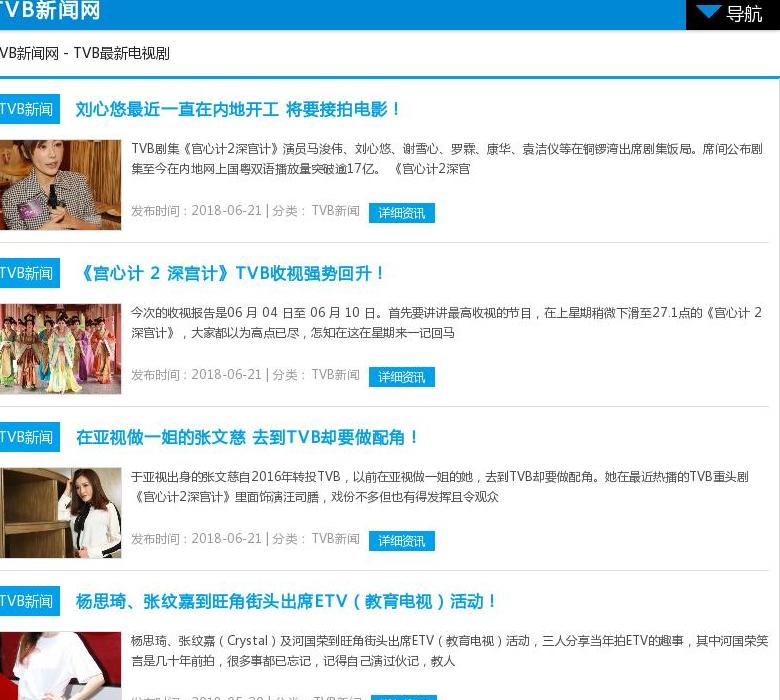This screenshot has width=780, height=700.
Task: Click TVB新闻 tag beside 刘心悠 headline
Action: 29,109
